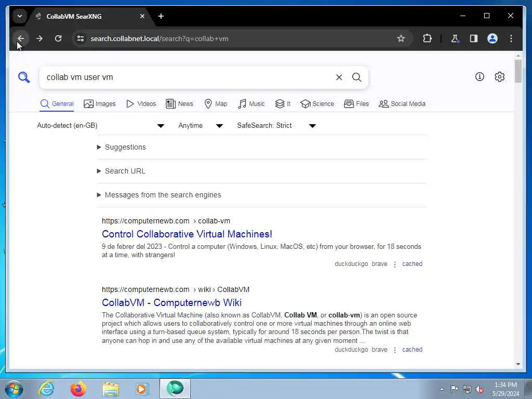
Task: Click the muted volume tray icon
Action: [480, 390]
